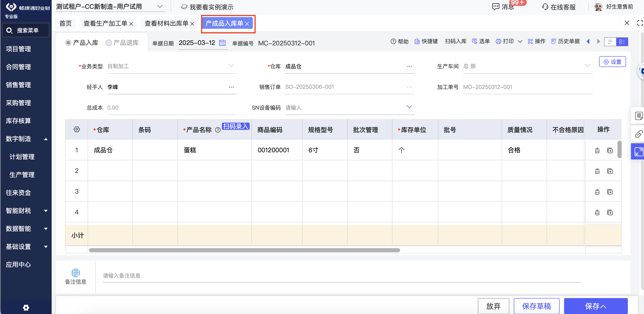The height and width of the screenshot is (314, 644).
Task: Select the 产品入库 radio option
Action: (68, 43)
